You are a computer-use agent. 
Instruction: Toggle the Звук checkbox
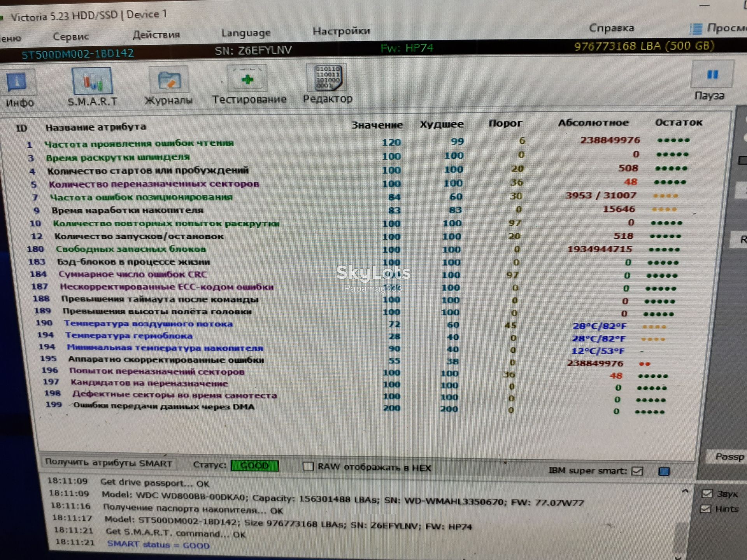click(x=707, y=493)
